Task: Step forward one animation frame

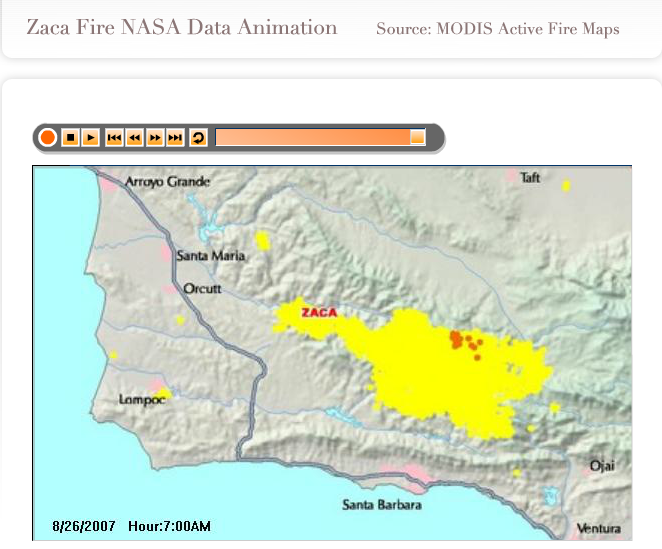Action: (155, 137)
